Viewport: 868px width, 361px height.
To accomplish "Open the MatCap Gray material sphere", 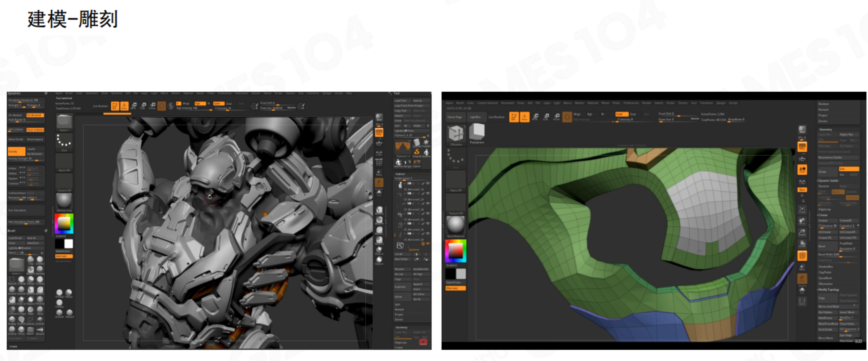I will [x=64, y=200].
